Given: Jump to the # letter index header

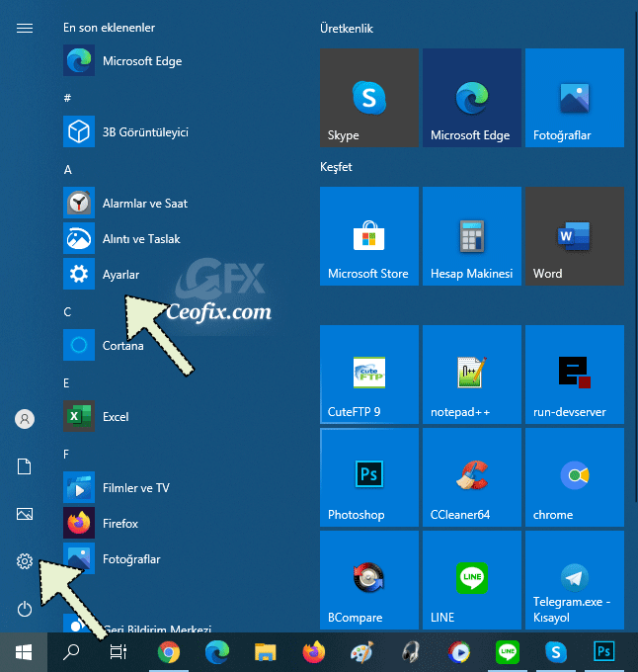Looking at the screenshot, I should [x=67, y=98].
